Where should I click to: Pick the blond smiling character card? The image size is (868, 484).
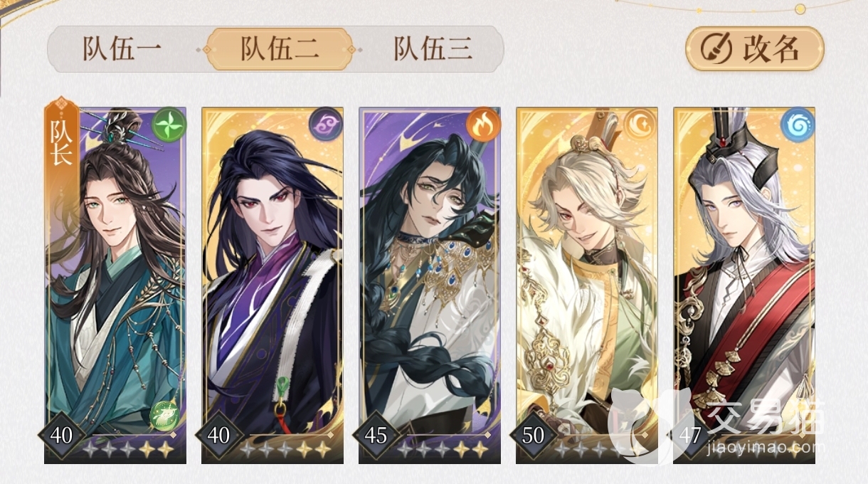[587, 285]
